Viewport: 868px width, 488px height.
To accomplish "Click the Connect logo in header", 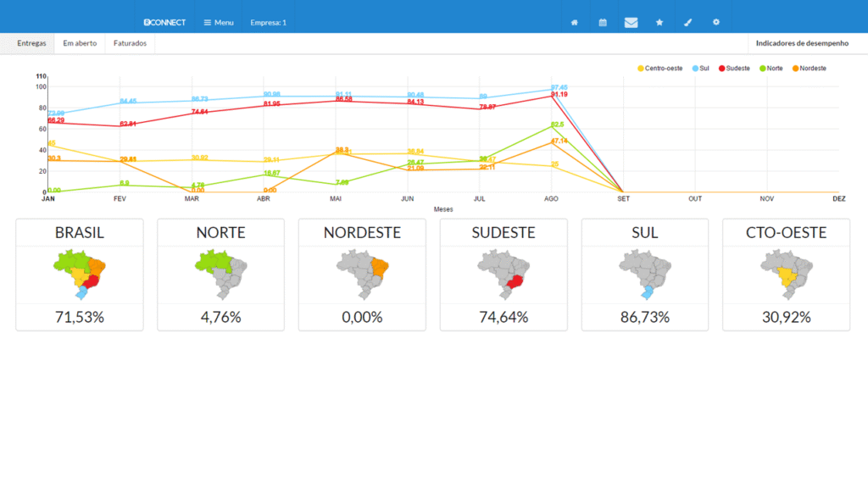I will (x=164, y=22).
